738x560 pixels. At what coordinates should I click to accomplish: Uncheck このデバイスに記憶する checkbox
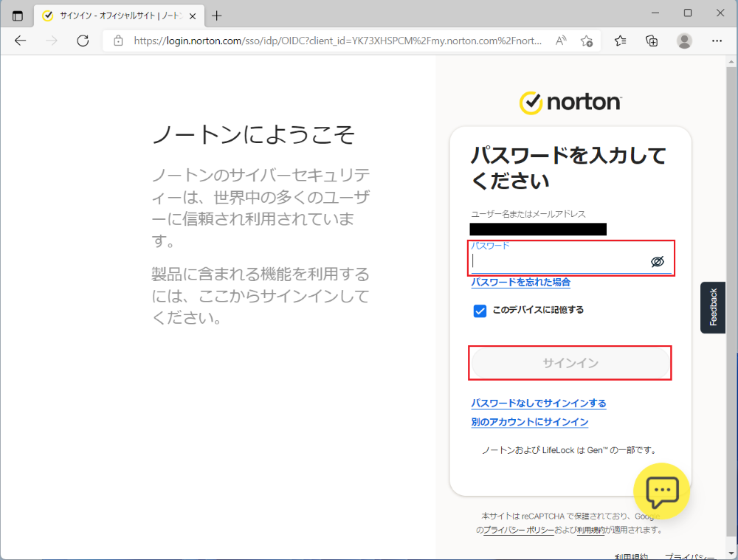480,311
